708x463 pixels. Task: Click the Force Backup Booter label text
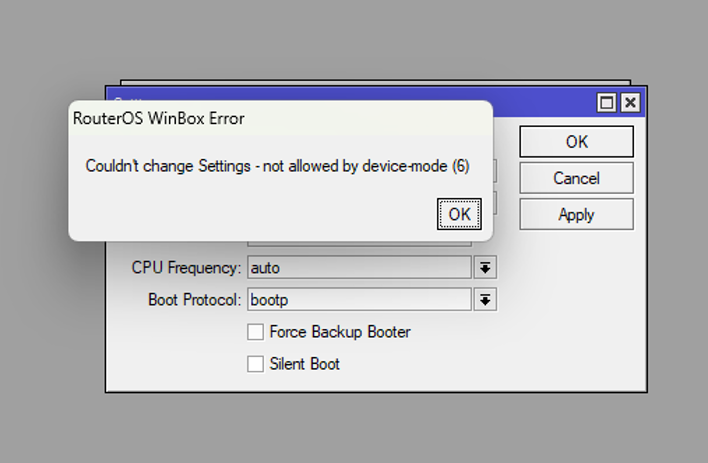coord(340,332)
